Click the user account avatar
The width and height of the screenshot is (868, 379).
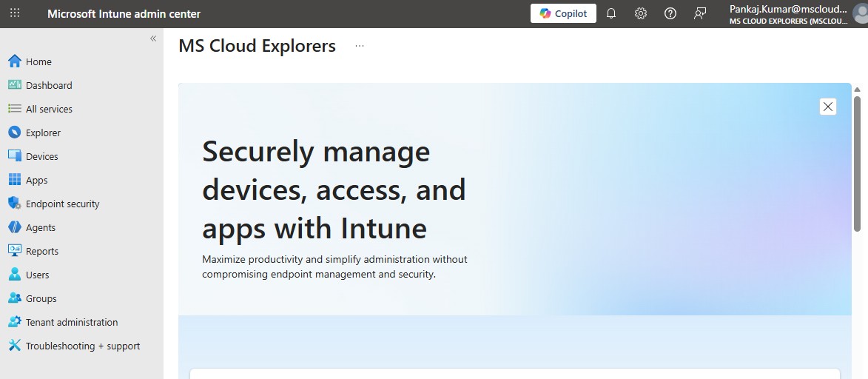coord(861,13)
